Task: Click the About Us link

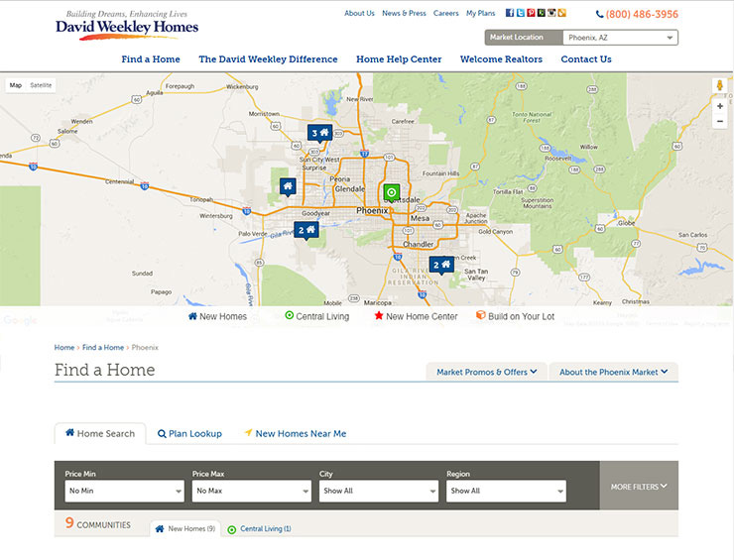Action: (359, 14)
